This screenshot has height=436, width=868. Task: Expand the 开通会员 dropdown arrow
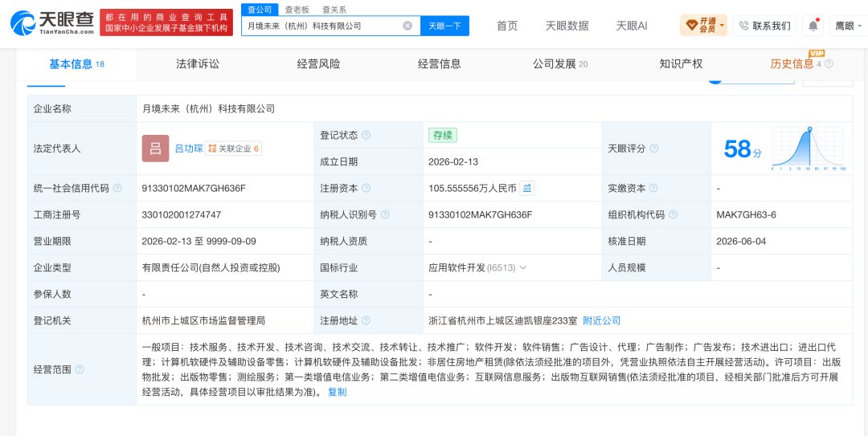click(722, 26)
